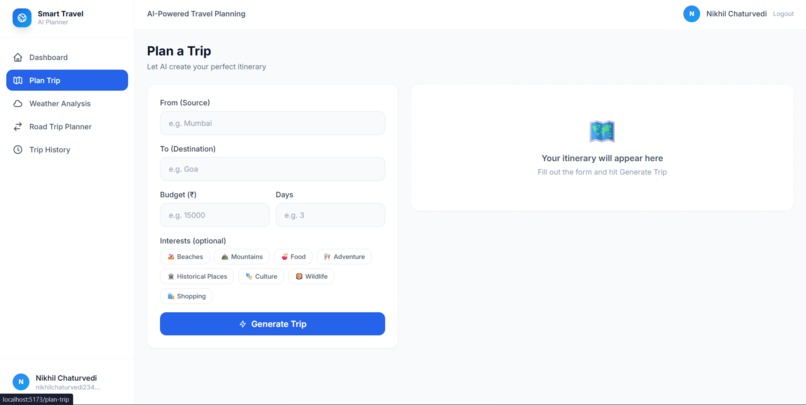Click the localhost:5173/plan-trip status text

tap(36, 399)
